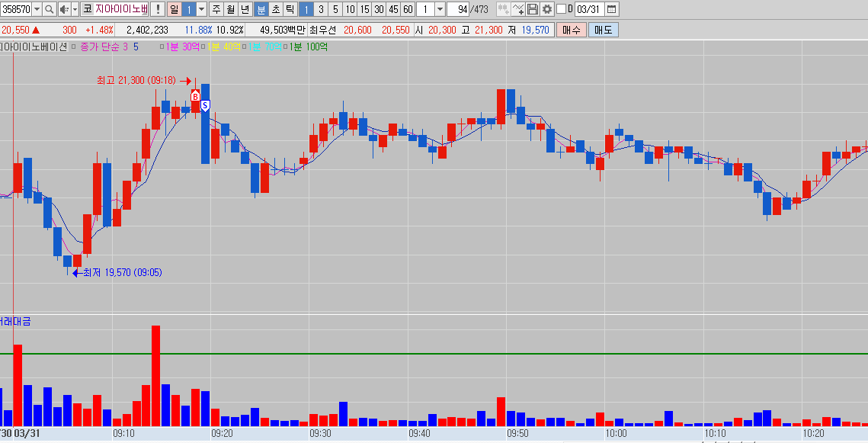Select the 틱 tick chart tab
The image size is (868, 443).
point(290,9)
